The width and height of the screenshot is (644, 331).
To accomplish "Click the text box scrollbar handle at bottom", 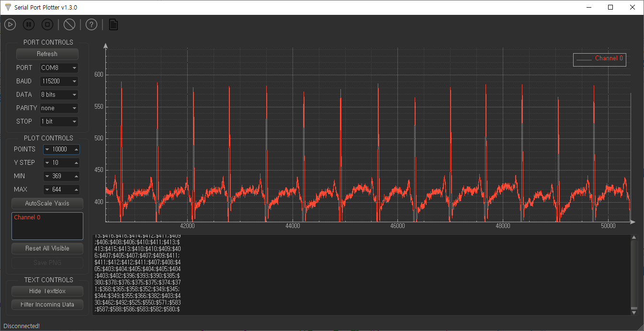I will coord(634,308).
